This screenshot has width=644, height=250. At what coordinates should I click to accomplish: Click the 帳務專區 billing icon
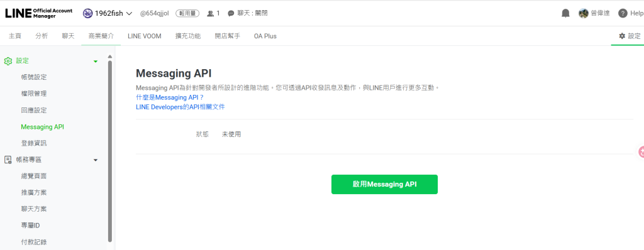click(8, 160)
